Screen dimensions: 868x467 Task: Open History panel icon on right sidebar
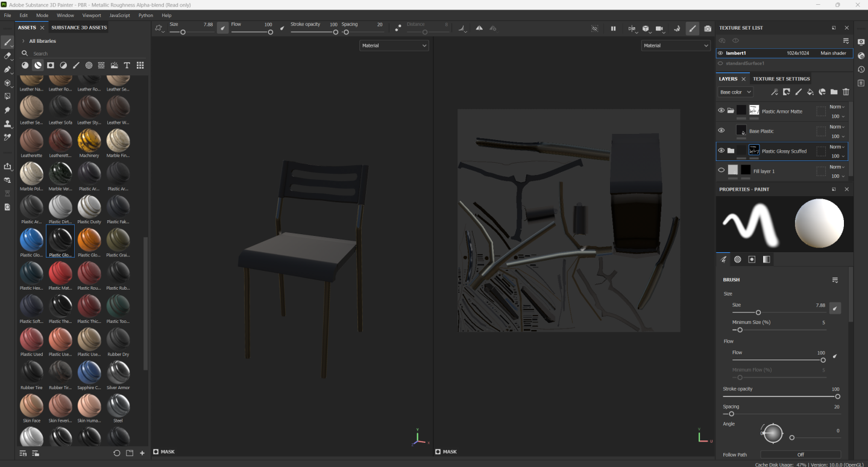pyautogui.click(x=861, y=69)
